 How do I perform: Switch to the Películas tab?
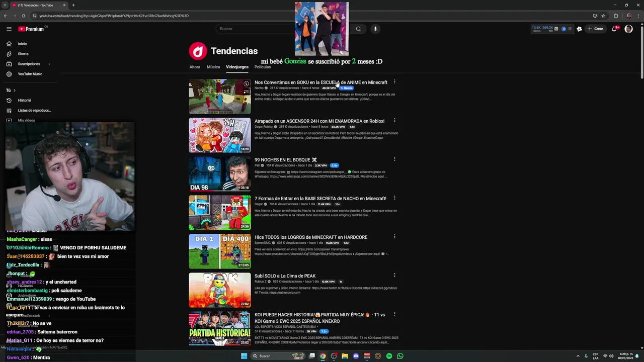(x=263, y=67)
